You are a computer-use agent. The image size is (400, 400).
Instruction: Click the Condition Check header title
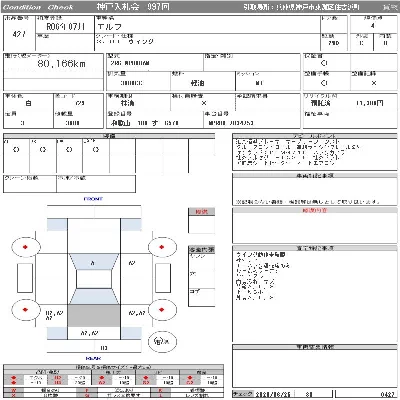pos(38,7)
